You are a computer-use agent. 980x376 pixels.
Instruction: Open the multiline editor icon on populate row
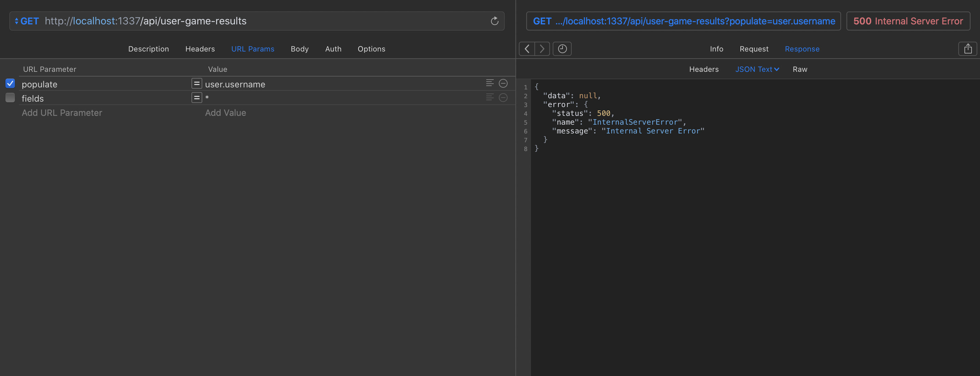coord(489,83)
